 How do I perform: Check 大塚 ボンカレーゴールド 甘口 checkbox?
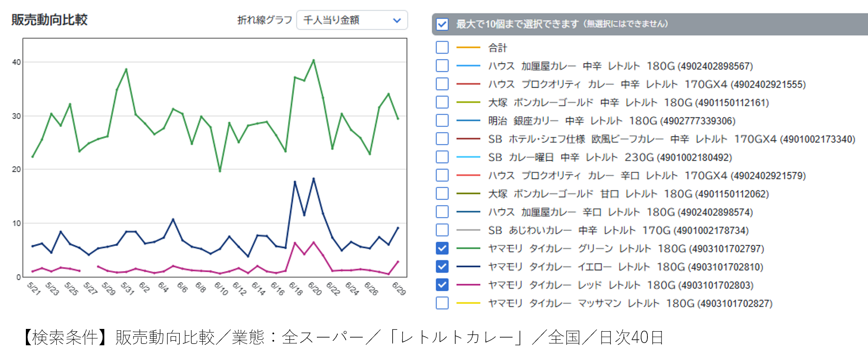tap(442, 194)
